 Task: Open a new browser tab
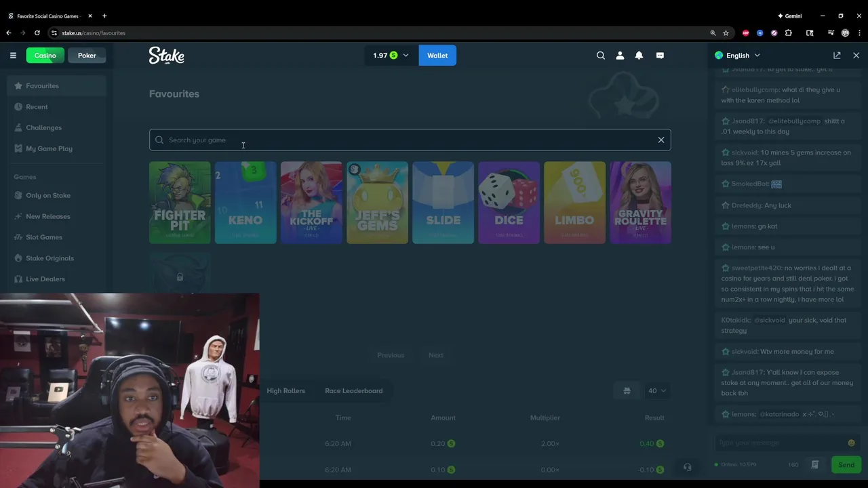point(104,16)
